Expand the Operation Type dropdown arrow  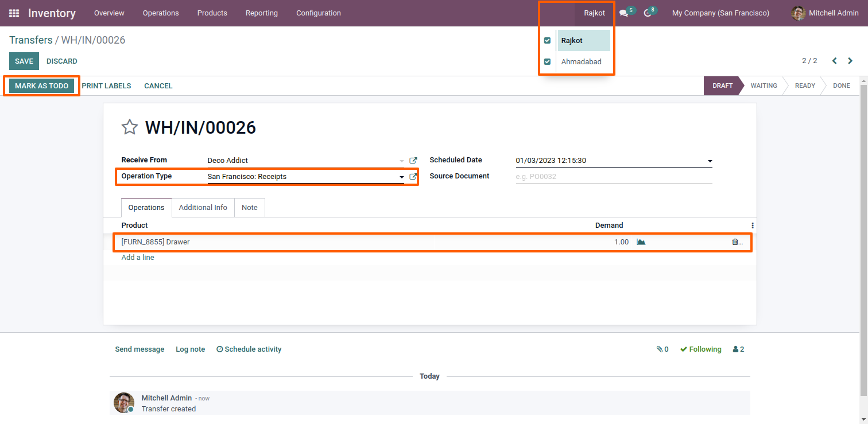pos(402,177)
